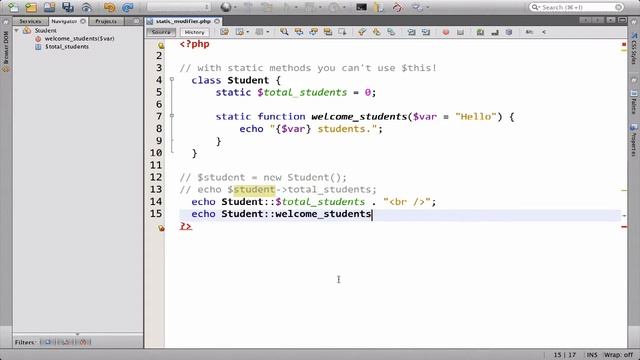Viewport: 640px width, 360px height.
Task: Collapse the welcome_students function fold
Action: coord(172,116)
